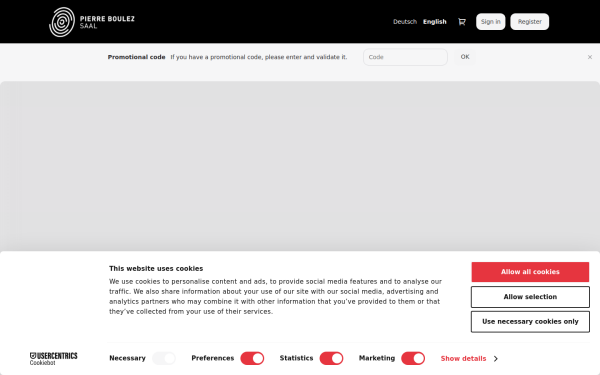Disable Statistics cookies toggle

click(x=331, y=359)
